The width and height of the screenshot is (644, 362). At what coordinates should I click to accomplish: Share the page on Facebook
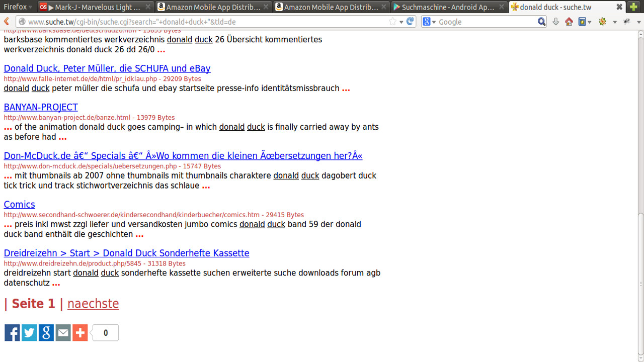click(12, 333)
